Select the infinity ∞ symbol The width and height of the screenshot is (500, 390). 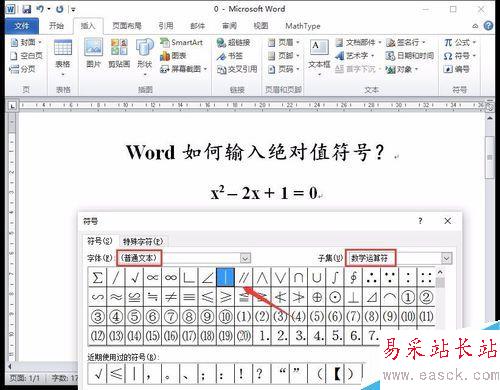171,277
